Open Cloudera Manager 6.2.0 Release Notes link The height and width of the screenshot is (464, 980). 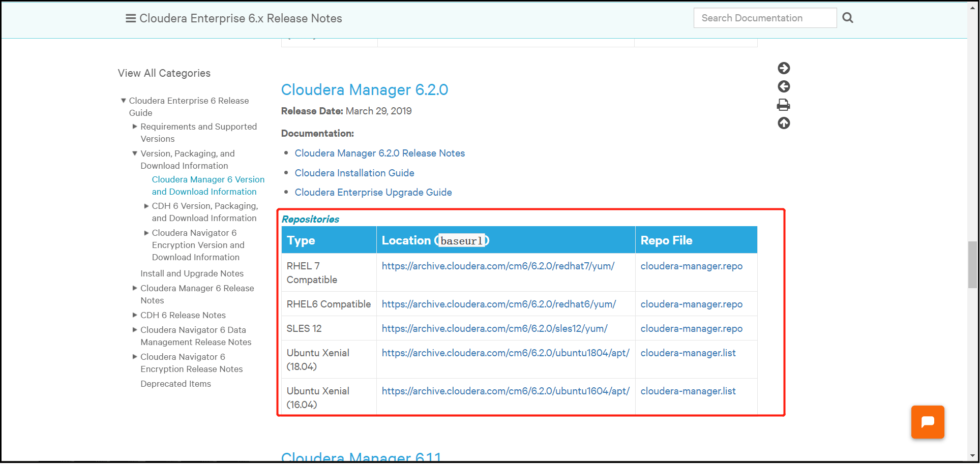pyautogui.click(x=380, y=153)
